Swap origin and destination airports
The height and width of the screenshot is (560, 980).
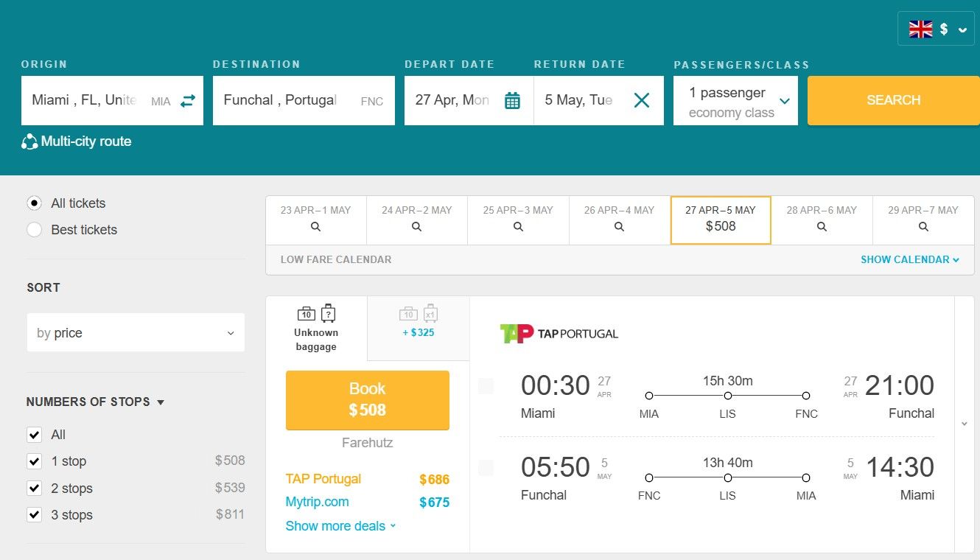(188, 100)
